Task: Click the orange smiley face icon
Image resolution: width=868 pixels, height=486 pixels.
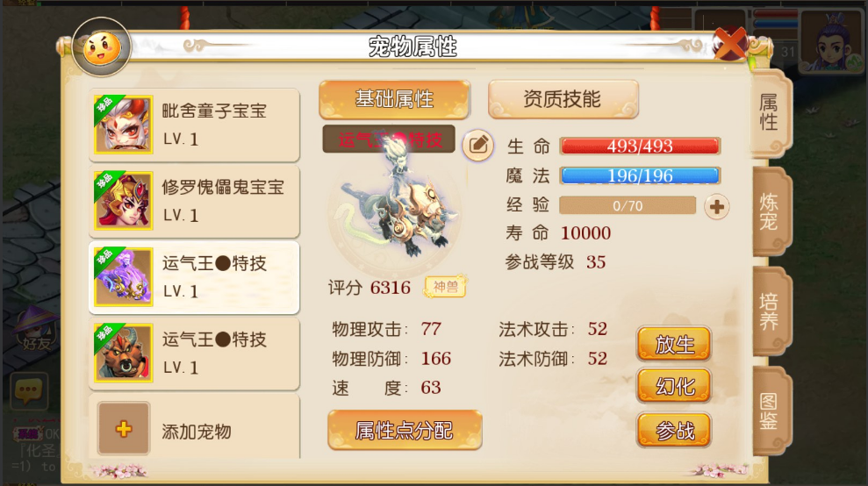Action: tap(101, 48)
